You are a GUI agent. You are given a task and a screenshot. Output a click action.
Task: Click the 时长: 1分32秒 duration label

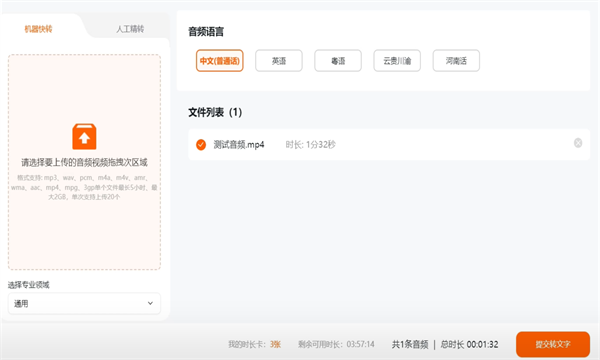pos(310,145)
